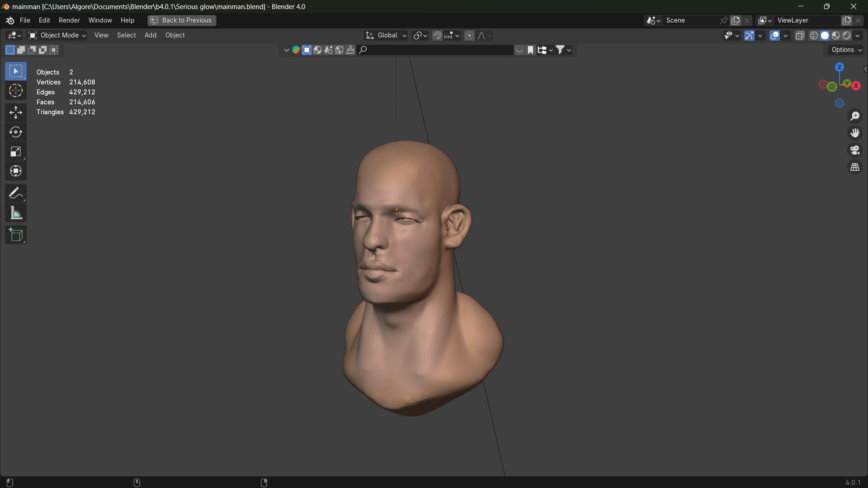This screenshot has height=488, width=868.
Task: Toggle proportional editing
Action: (470, 35)
